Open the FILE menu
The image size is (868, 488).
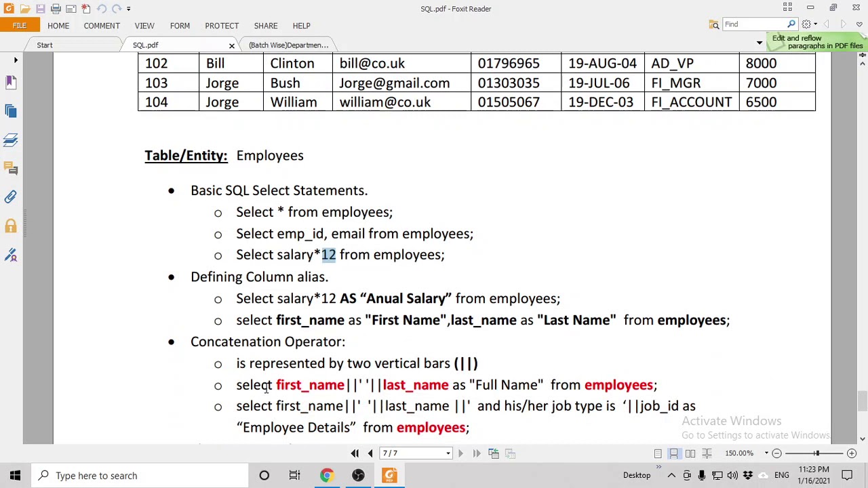19,26
